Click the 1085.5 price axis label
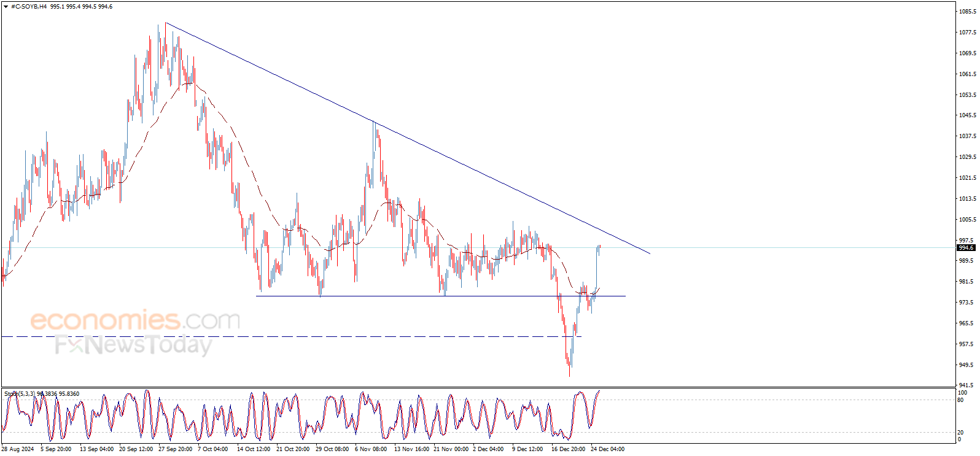980x456 pixels. click(x=968, y=12)
